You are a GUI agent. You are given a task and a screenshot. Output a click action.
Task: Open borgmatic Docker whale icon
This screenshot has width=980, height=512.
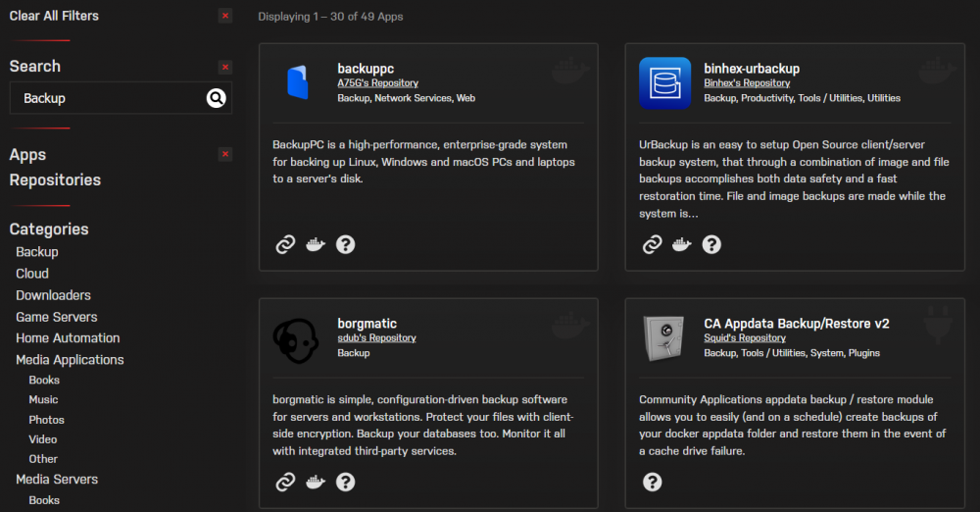coord(316,482)
